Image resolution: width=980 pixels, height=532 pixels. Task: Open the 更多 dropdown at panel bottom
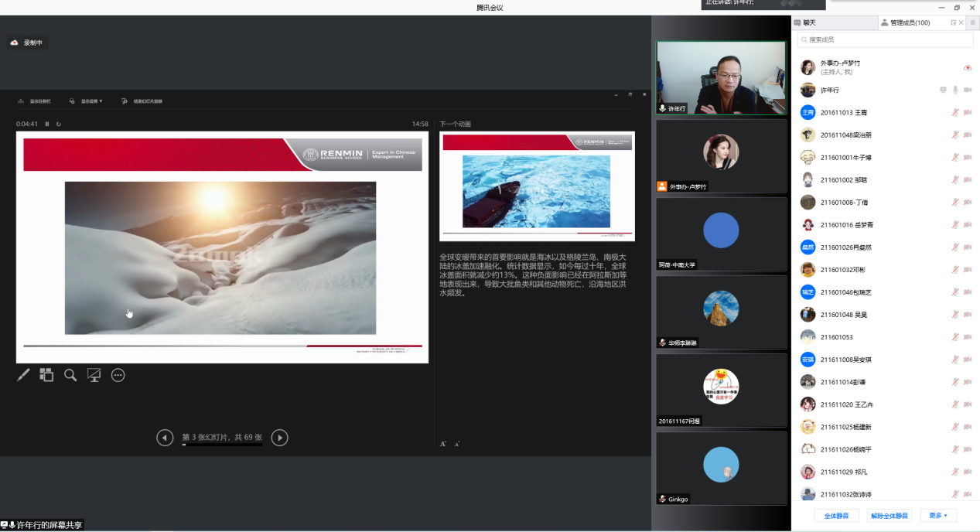point(938,515)
